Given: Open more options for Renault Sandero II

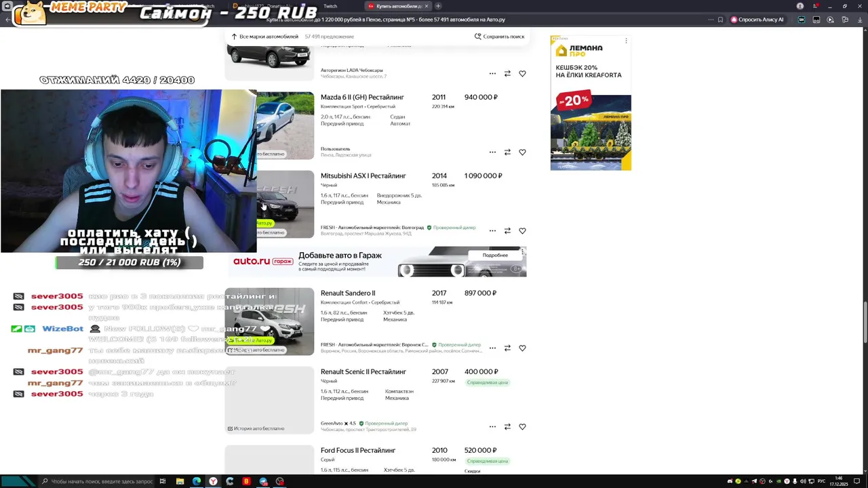Looking at the screenshot, I should 492,348.
